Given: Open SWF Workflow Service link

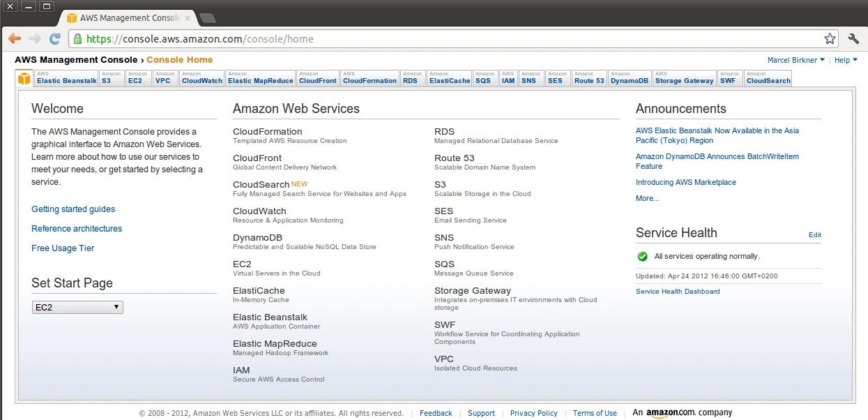Looking at the screenshot, I should 445,325.
